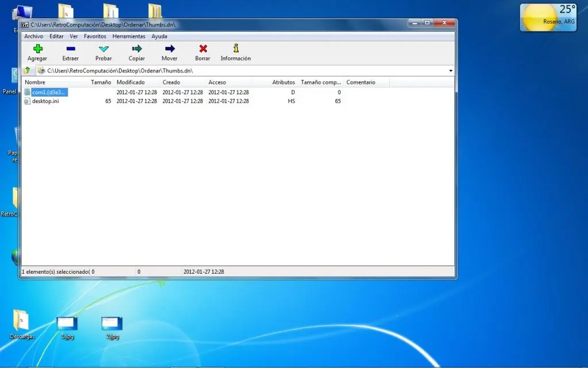Click the green Agregar plus icon
Viewport: 588px width, 368px height.
pos(37,48)
